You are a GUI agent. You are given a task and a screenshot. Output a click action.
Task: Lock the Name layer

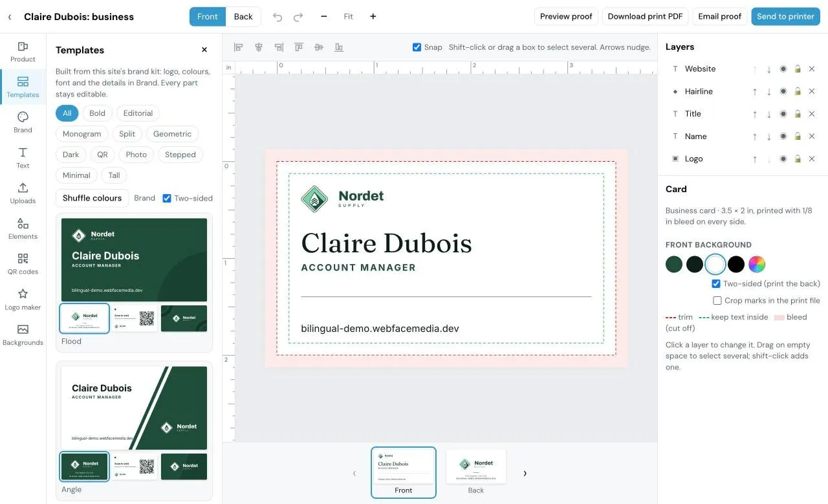798,137
